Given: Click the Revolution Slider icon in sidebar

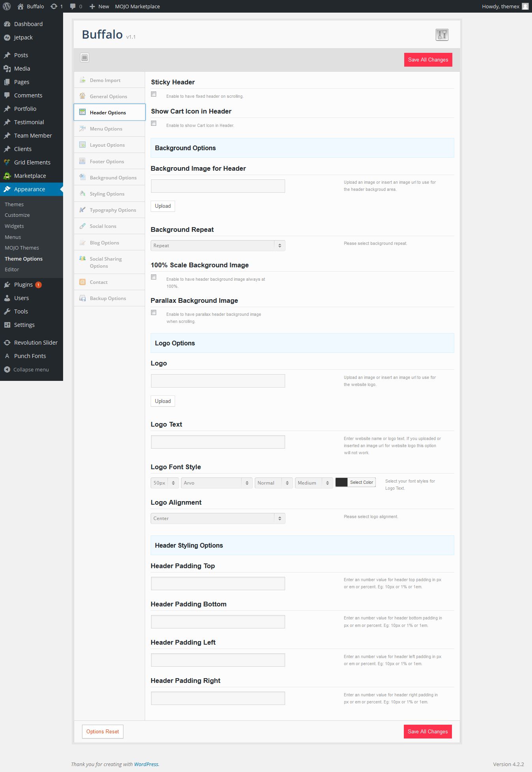Looking at the screenshot, I should click(7, 343).
